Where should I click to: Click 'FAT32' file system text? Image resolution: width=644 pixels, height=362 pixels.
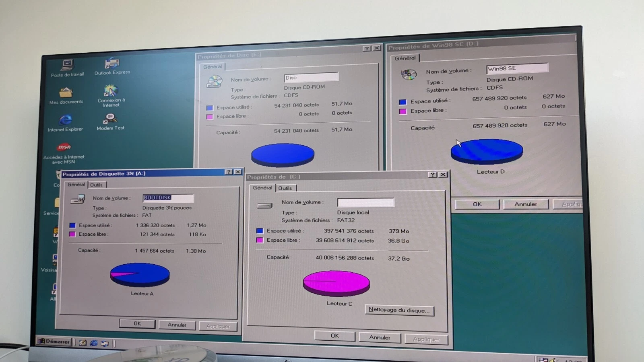tap(346, 220)
